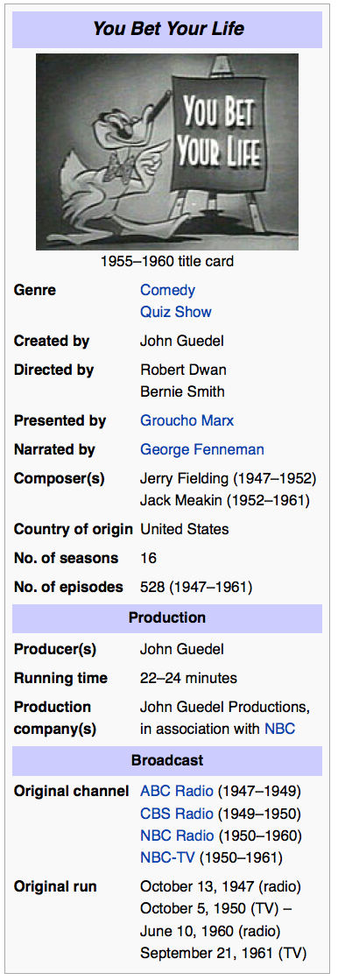This screenshot has width=338, height=980.
Task: Open the NBC-TV link
Action: [x=168, y=857]
